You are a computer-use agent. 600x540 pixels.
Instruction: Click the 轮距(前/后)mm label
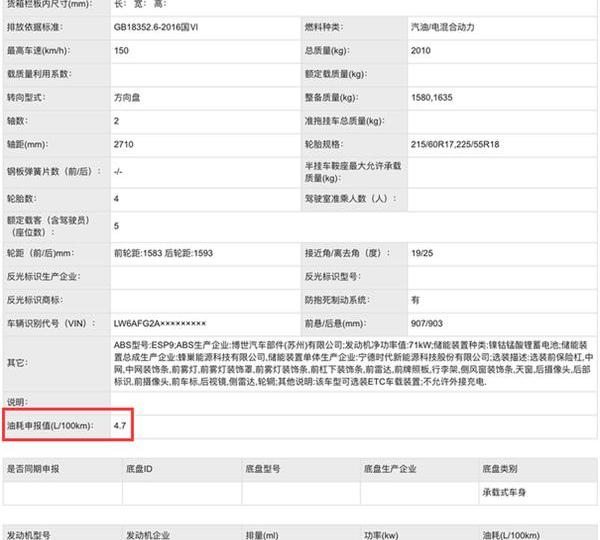click(x=41, y=253)
